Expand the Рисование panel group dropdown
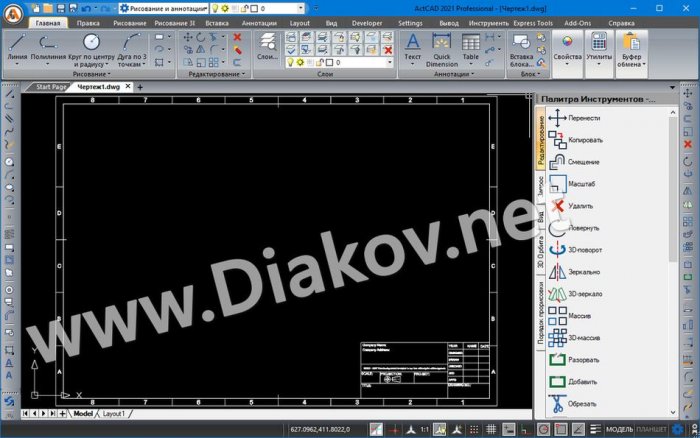 point(92,74)
